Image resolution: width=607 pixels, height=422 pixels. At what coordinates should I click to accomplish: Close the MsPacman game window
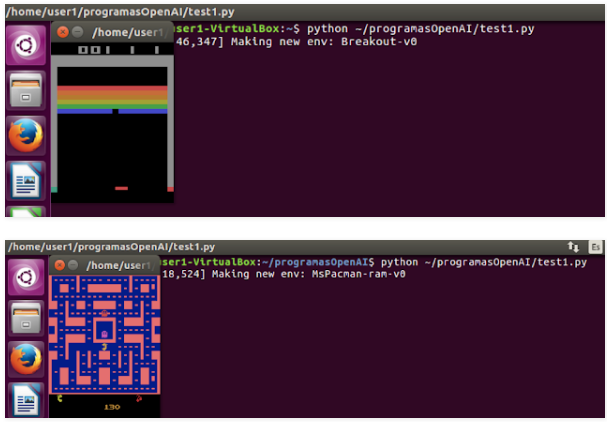point(60,265)
